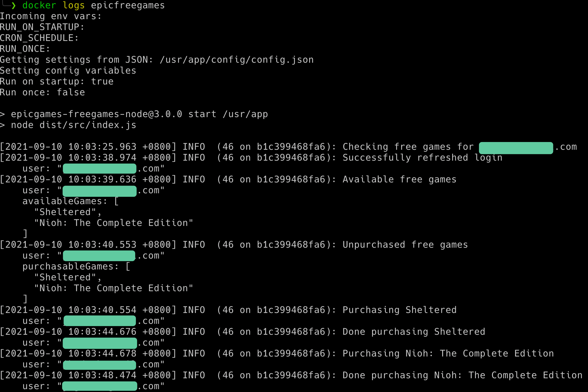Click the green prompt arrow before docker

tap(13, 5)
